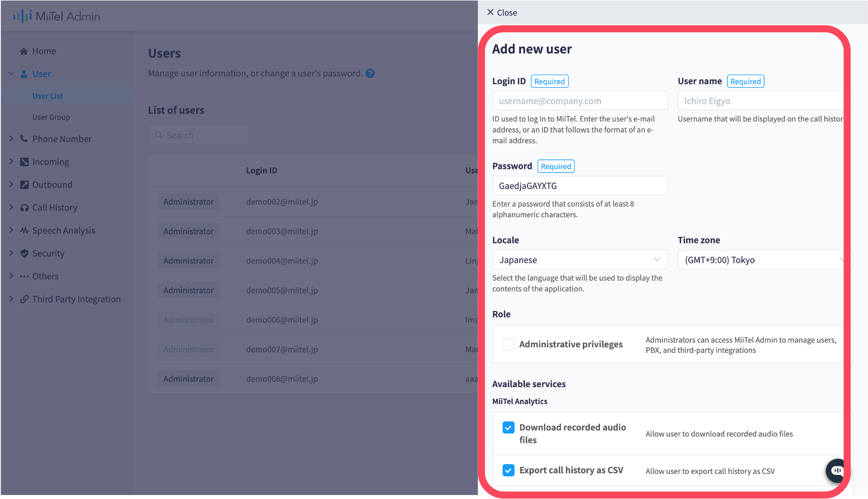This screenshot has width=868, height=499.
Task: Open Phone Number menu item
Action: tap(62, 139)
